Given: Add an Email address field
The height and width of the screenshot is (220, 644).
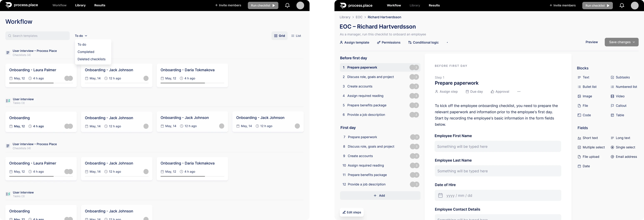Looking at the screenshot, I should [624, 157].
